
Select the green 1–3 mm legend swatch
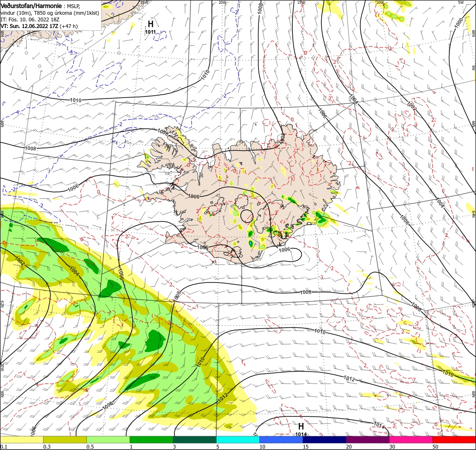[x=151, y=440]
